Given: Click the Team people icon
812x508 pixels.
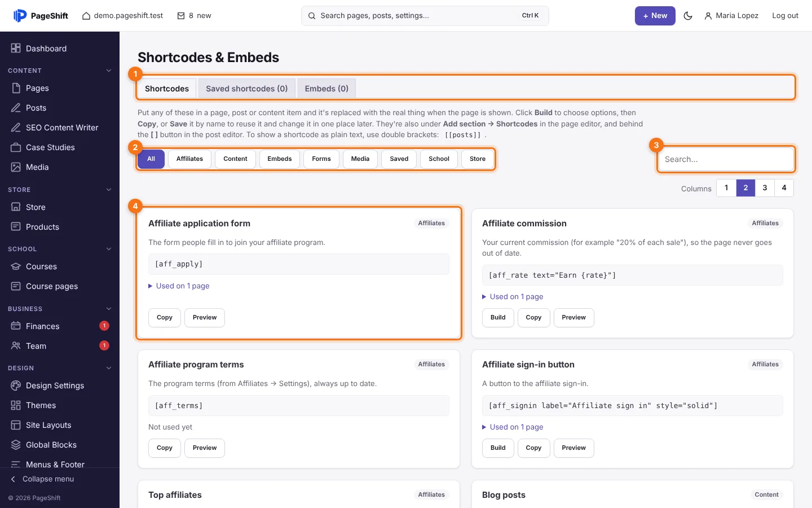Looking at the screenshot, I should (x=16, y=346).
